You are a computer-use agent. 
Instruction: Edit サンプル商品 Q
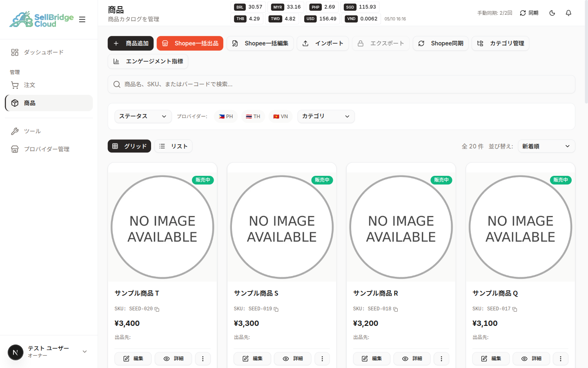click(x=490, y=359)
